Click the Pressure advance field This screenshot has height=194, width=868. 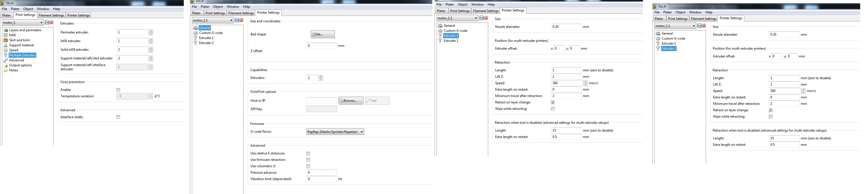coord(321,173)
